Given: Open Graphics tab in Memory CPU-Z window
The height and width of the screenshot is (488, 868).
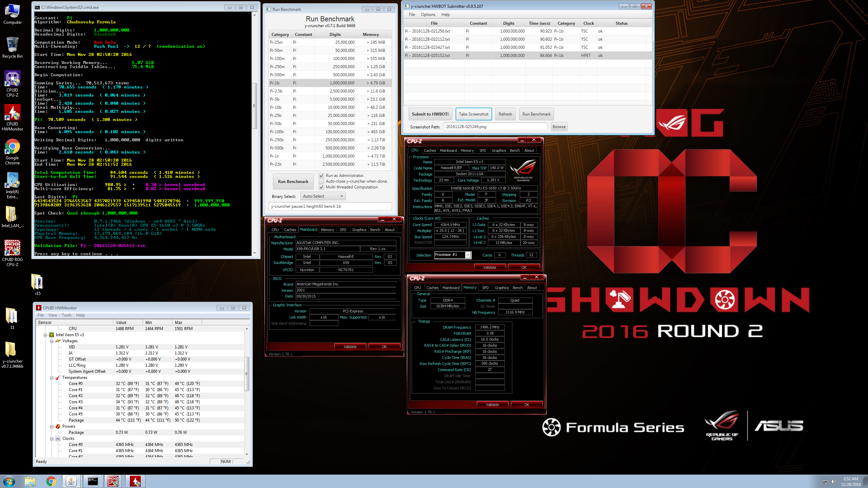Looking at the screenshot, I should tap(501, 288).
